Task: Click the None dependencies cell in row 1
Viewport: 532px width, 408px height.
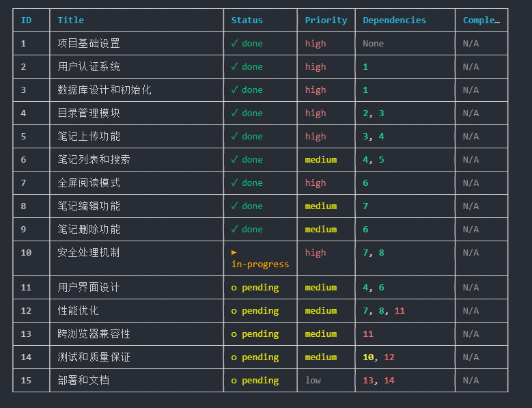Action: click(373, 43)
